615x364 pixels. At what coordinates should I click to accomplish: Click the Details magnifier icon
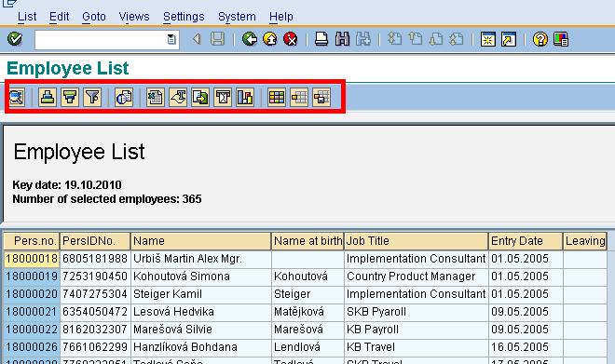tap(17, 97)
